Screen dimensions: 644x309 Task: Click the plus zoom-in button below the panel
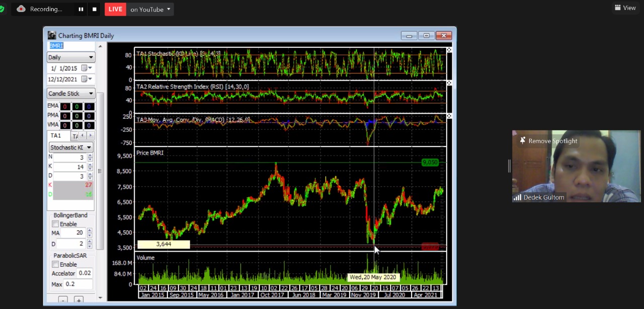[78, 300]
